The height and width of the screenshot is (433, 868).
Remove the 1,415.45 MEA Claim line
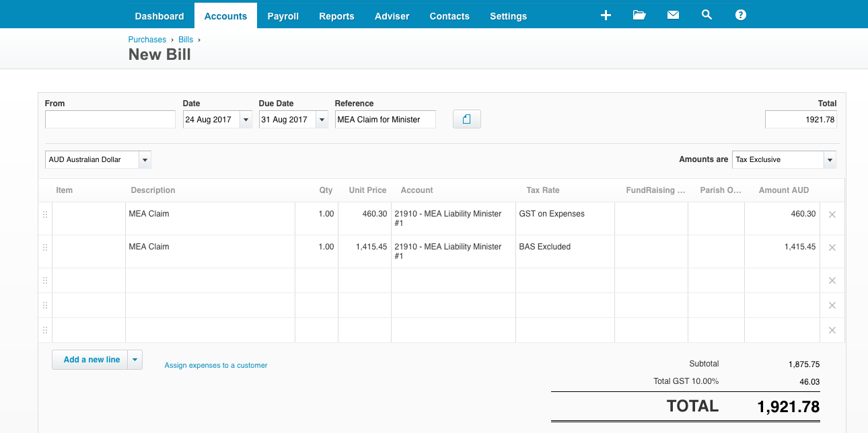click(x=832, y=247)
